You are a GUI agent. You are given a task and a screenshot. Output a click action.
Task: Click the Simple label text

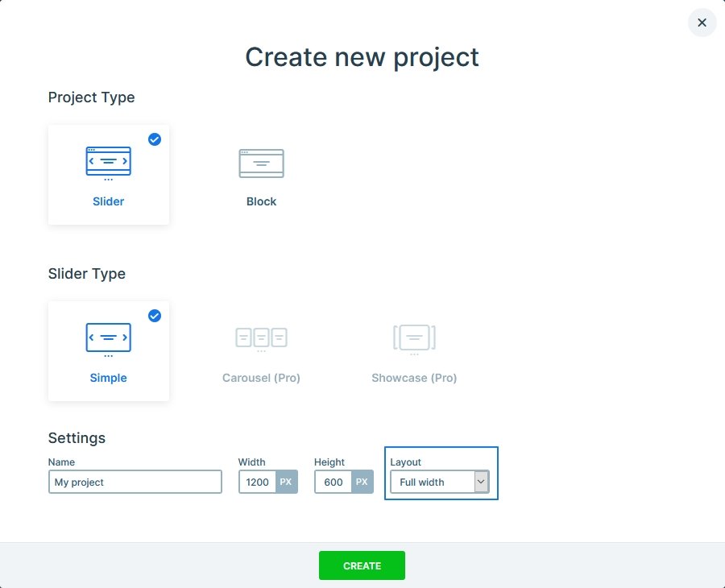point(108,378)
